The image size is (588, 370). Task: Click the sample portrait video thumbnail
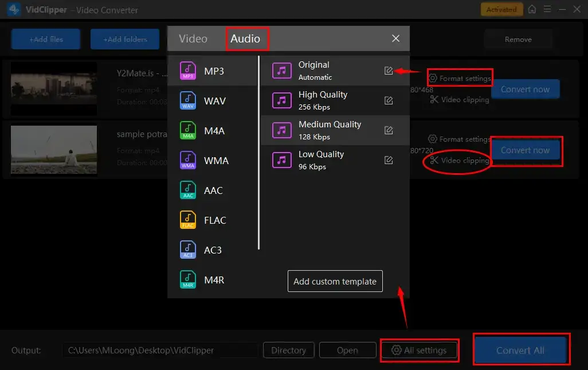tap(54, 150)
